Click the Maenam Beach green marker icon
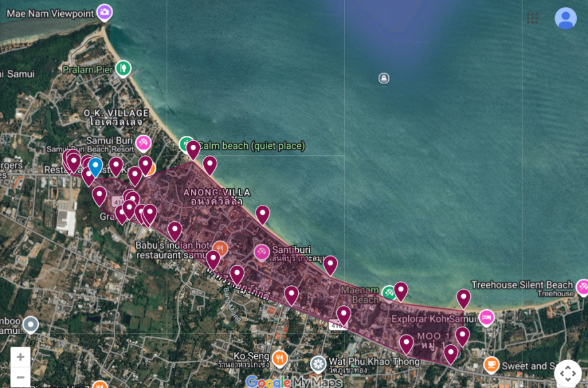 pos(388,293)
